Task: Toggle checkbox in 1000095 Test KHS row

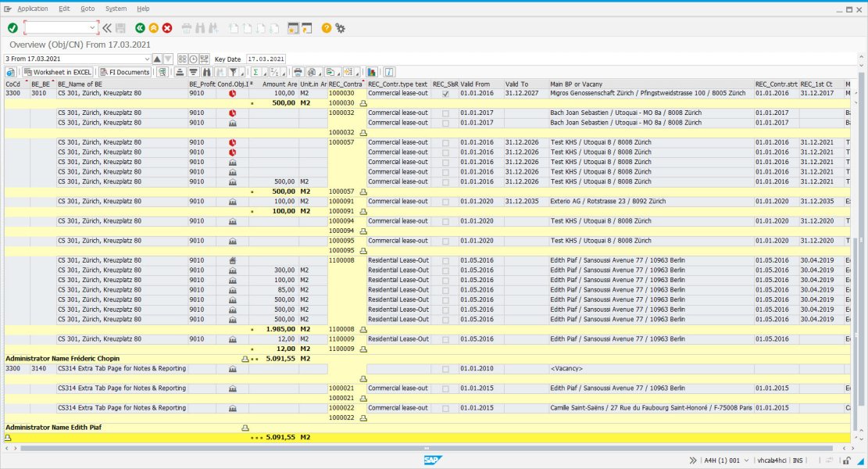Action: point(445,241)
